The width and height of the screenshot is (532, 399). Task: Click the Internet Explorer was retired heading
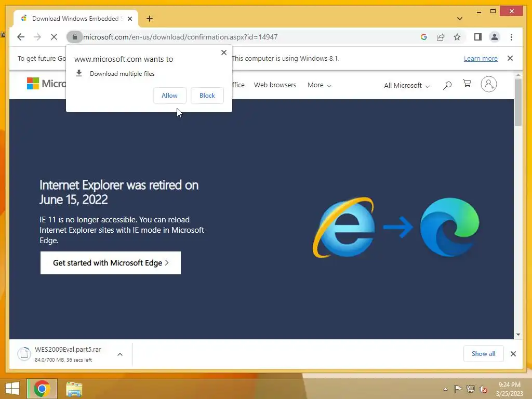coord(119,192)
